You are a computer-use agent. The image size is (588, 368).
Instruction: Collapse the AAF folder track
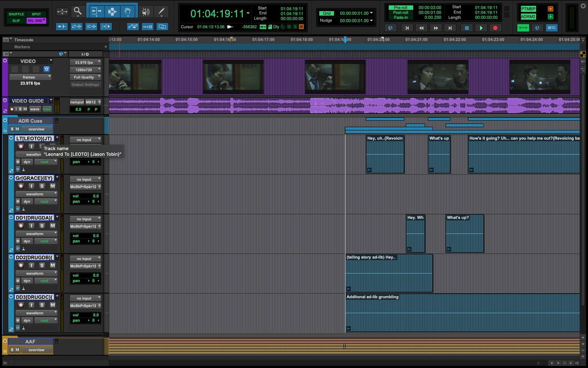[5, 341]
